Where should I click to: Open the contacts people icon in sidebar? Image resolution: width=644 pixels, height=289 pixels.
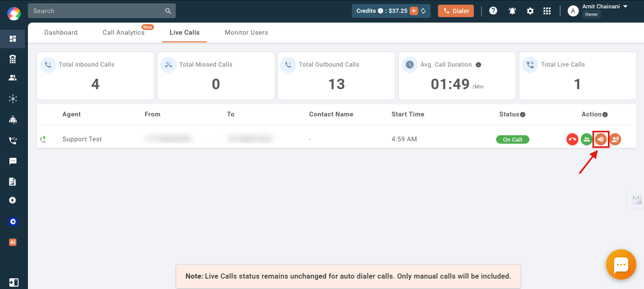[x=13, y=78]
